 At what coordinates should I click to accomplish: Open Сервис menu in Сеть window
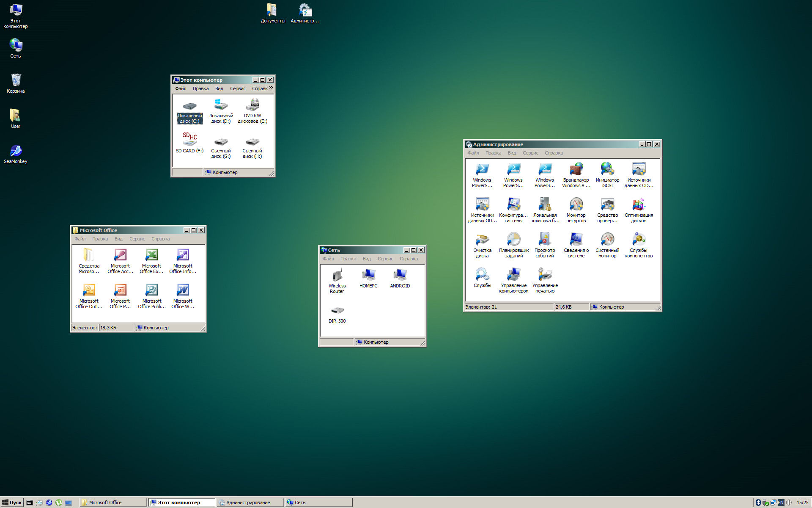[385, 259]
